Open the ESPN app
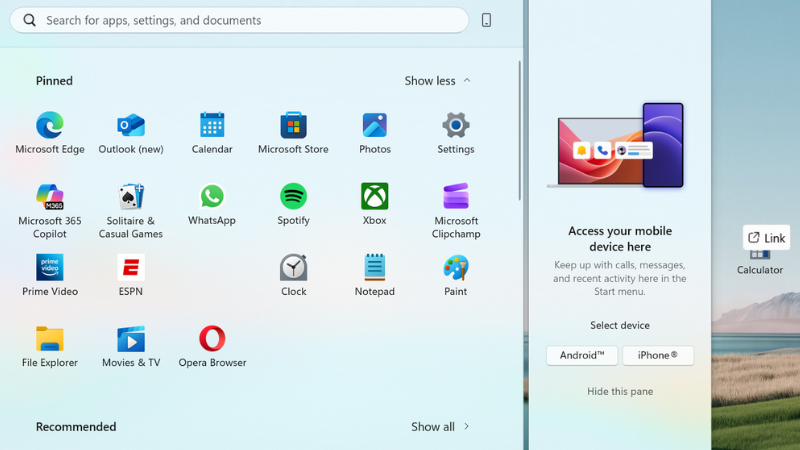 tap(131, 276)
